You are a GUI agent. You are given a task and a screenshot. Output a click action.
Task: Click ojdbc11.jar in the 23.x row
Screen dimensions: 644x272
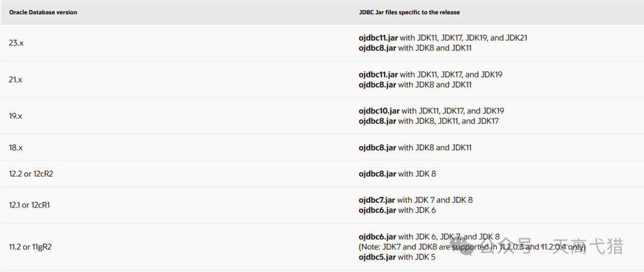[x=378, y=38]
